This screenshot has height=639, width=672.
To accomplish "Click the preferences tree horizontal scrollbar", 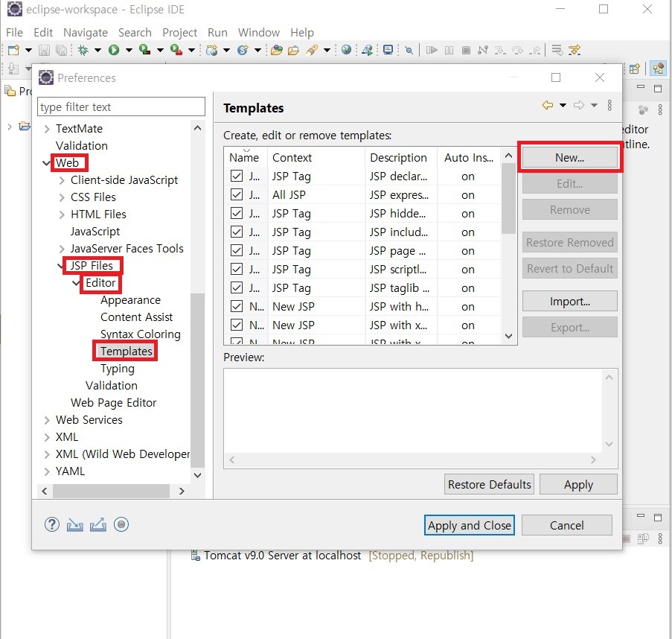I will (x=111, y=491).
